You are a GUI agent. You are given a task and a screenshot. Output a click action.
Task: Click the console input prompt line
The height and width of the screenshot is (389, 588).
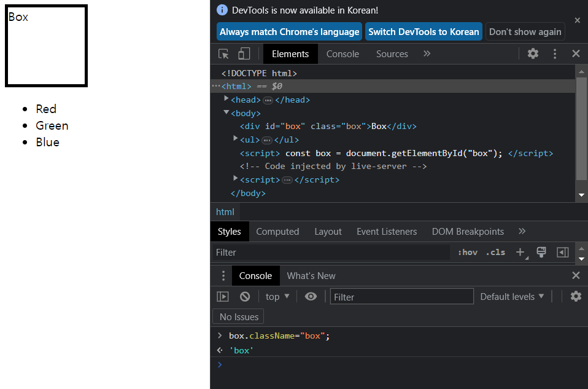point(399,364)
